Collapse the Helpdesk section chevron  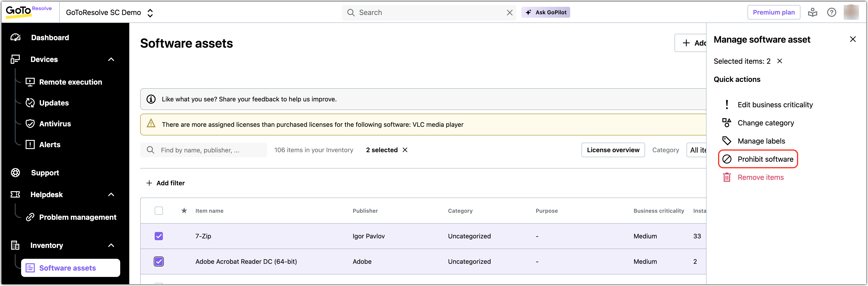pos(111,194)
